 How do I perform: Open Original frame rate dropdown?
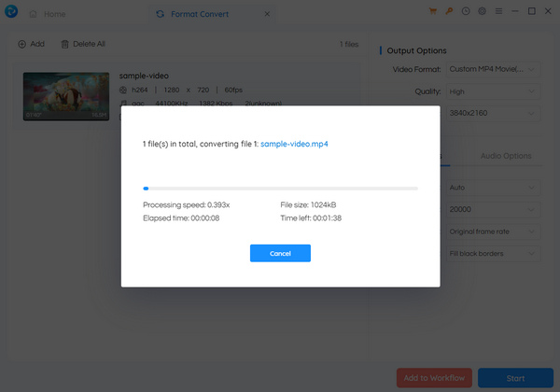[x=493, y=231]
